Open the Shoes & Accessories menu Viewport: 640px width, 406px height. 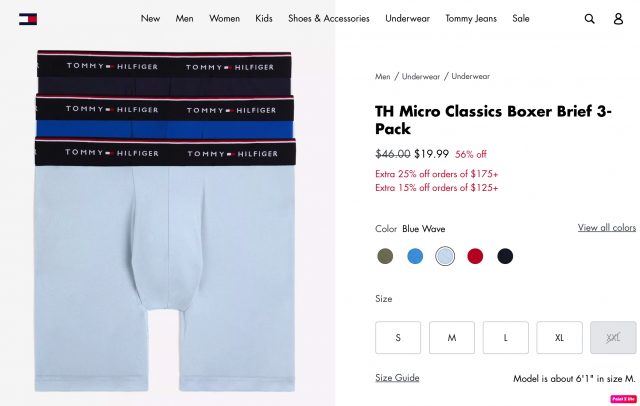point(329,19)
